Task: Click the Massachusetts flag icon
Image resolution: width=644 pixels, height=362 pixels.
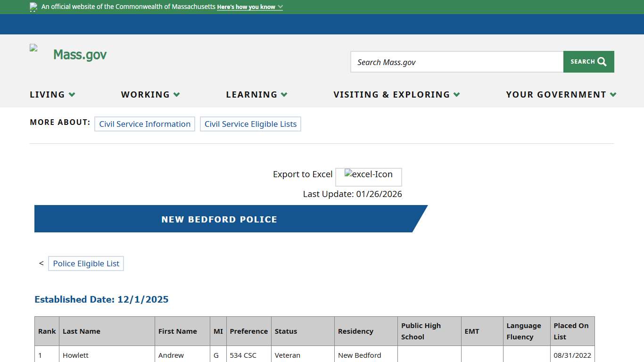Action: (x=33, y=7)
